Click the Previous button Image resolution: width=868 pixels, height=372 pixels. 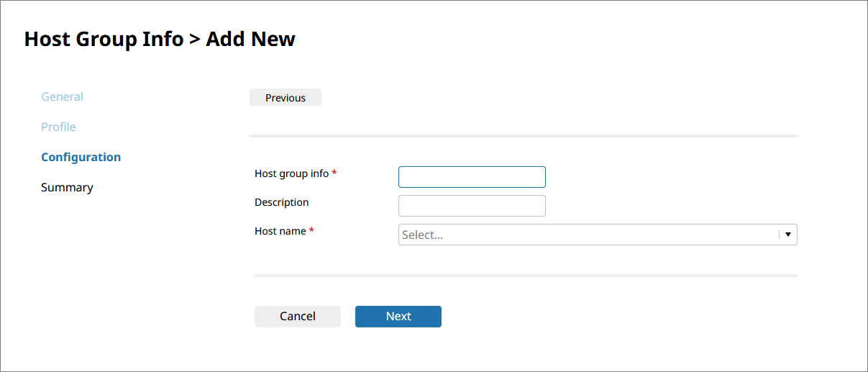[285, 97]
